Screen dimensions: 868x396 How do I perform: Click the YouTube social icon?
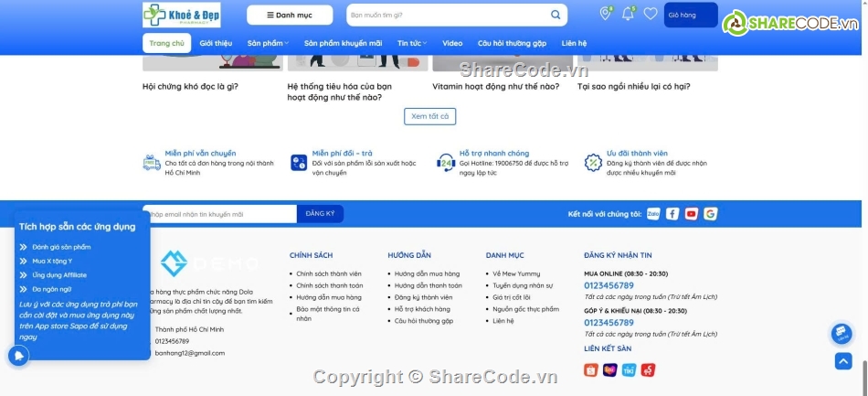click(692, 214)
